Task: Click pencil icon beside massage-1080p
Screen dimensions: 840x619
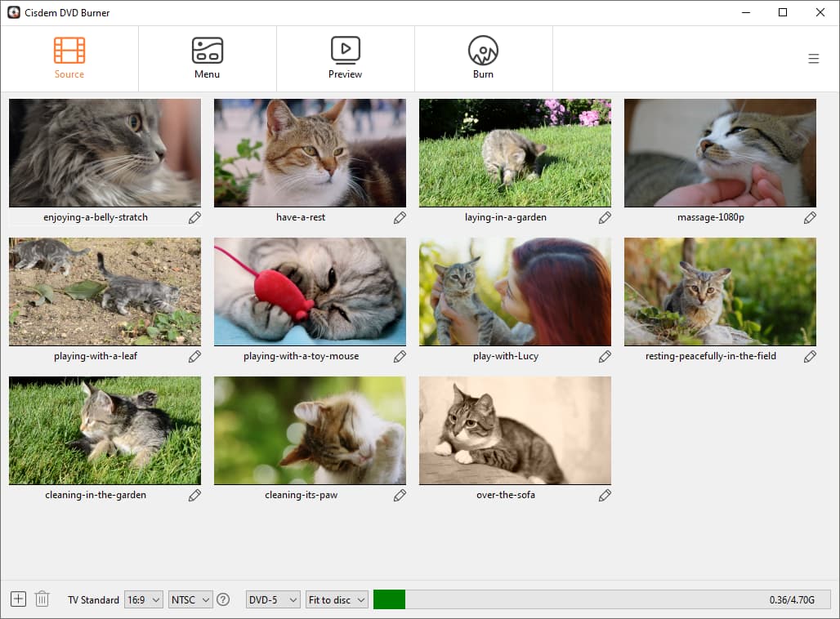Action: 810,218
